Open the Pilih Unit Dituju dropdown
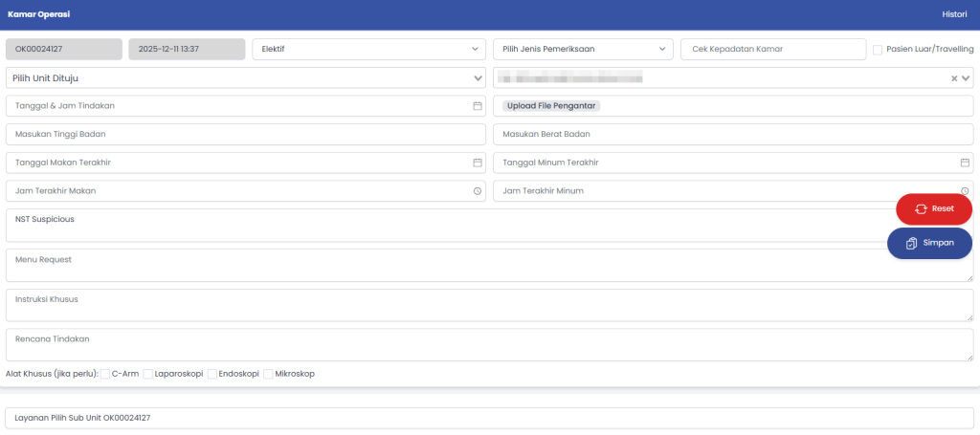The image size is (980, 435). coord(246,77)
